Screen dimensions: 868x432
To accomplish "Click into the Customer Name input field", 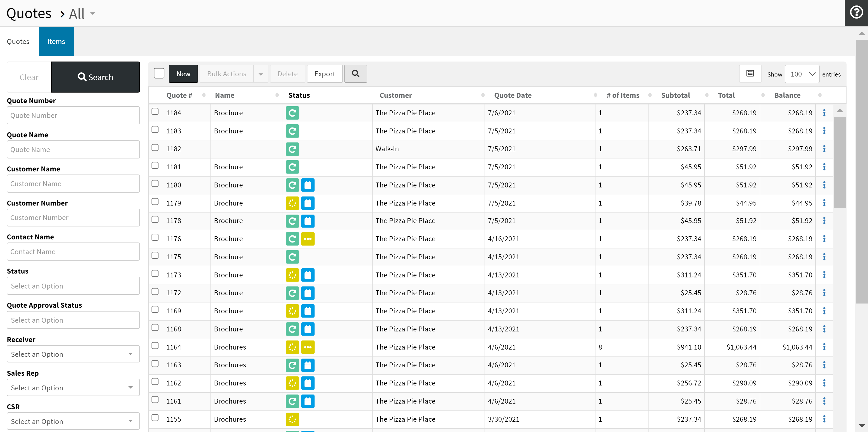I will point(73,184).
